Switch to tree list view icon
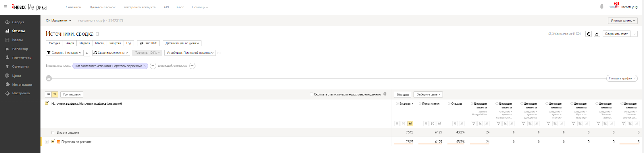Screen dimensions: 644x153 (x=55, y=94)
